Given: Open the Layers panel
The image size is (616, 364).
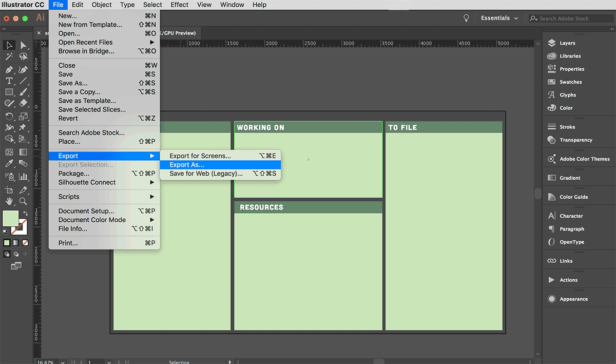Looking at the screenshot, I should pos(567,43).
